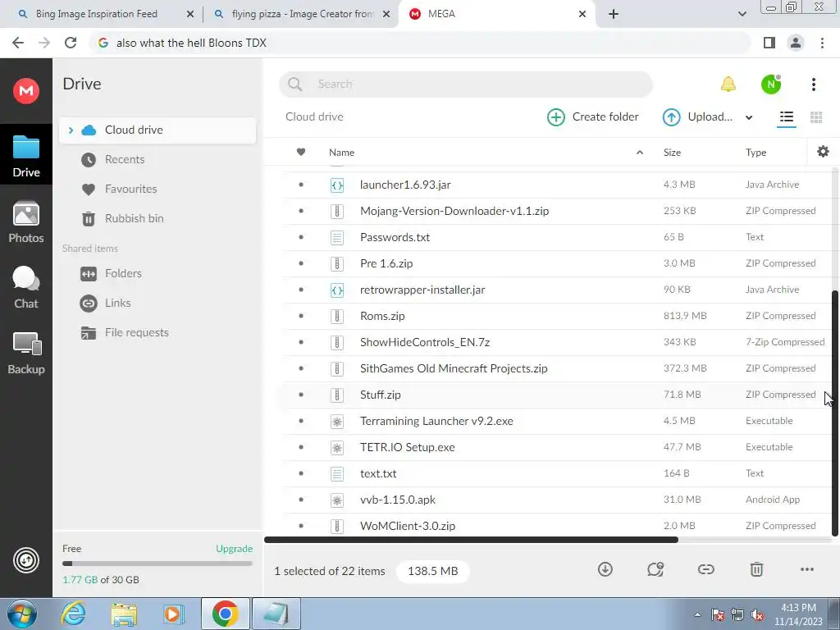
Task: Open the browser tab list chevron
Action: point(742,14)
